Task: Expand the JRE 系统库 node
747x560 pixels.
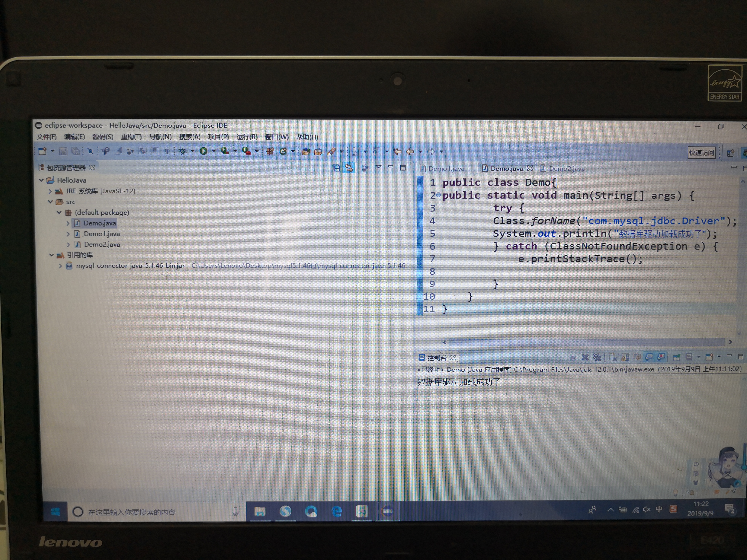Action: (50, 191)
